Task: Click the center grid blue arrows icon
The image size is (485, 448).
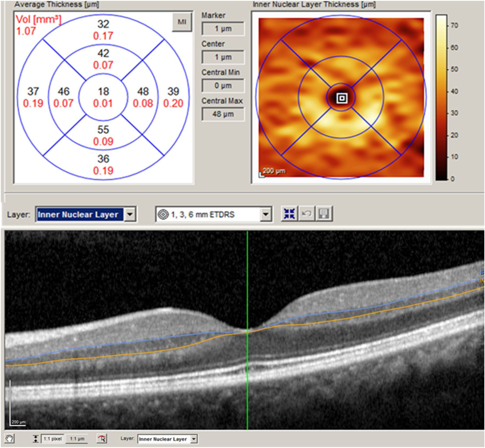Action: click(x=289, y=214)
